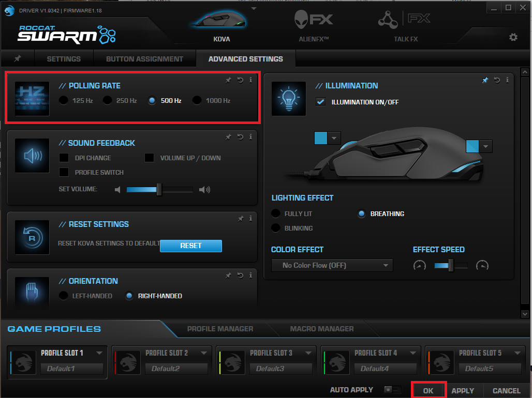
Task: Pin the Sound Feedback panel
Action: 228,136
